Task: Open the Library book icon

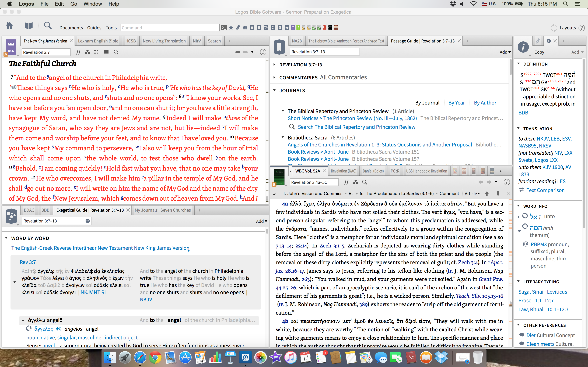Action: pyautogui.click(x=29, y=26)
